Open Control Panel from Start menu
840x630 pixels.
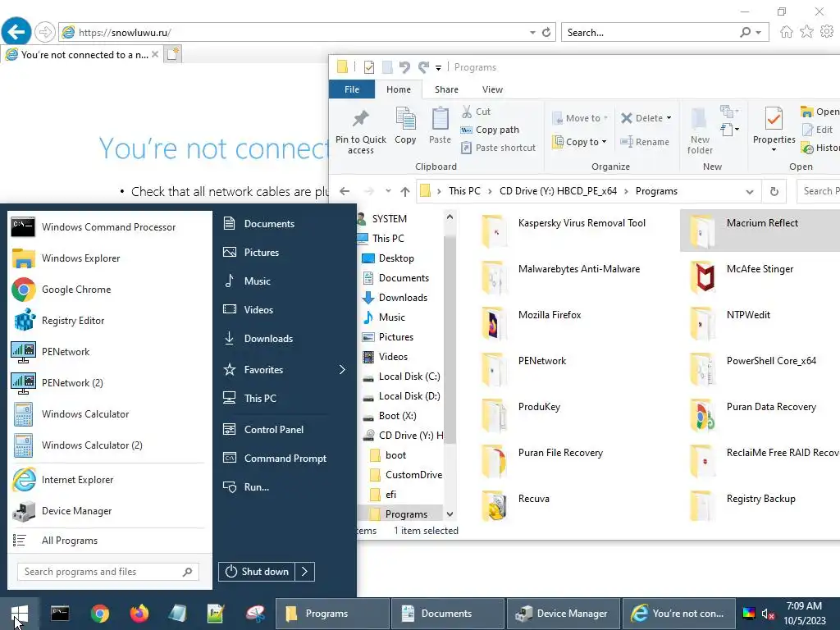click(x=274, y=430)
